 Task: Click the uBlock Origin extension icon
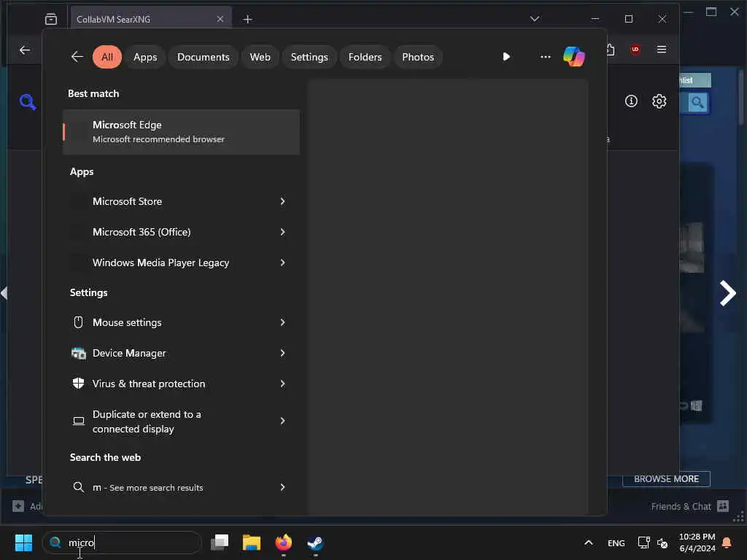coord(635,50)
